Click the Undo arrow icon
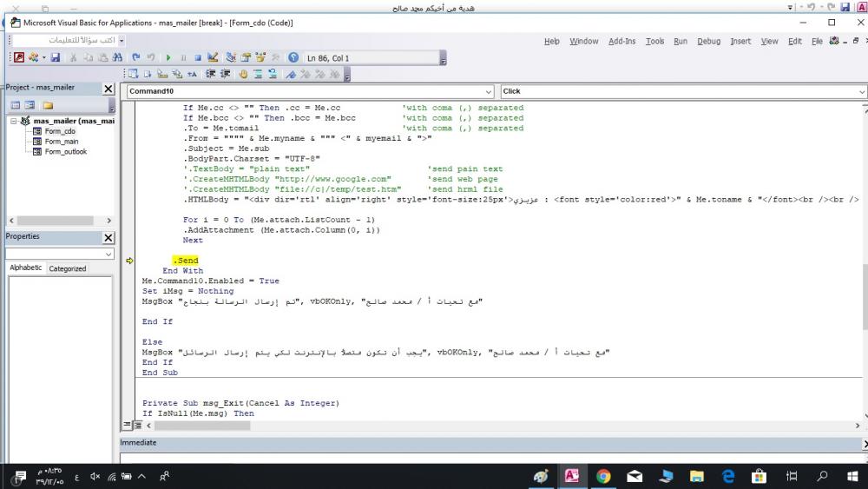 135,57
